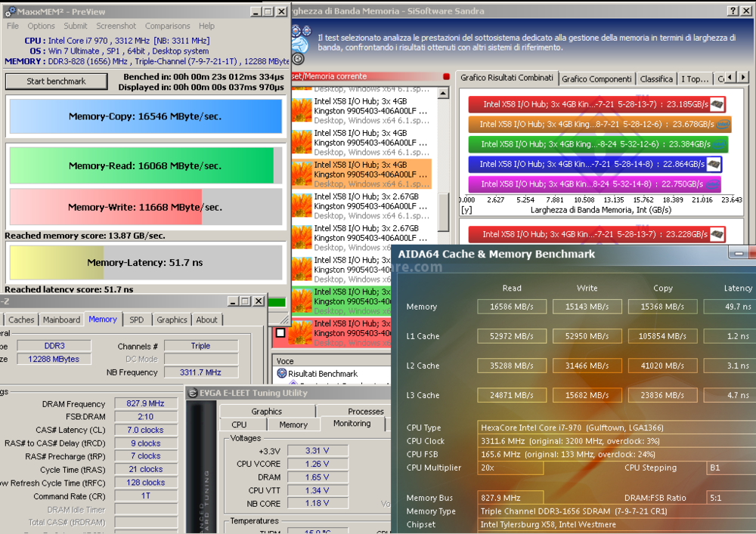Image resolution: width=756 pixels, height=534 pixels.
Task: Open the Screenshot menu in MaxxMEM²
Action: click(x=116, y=26)
